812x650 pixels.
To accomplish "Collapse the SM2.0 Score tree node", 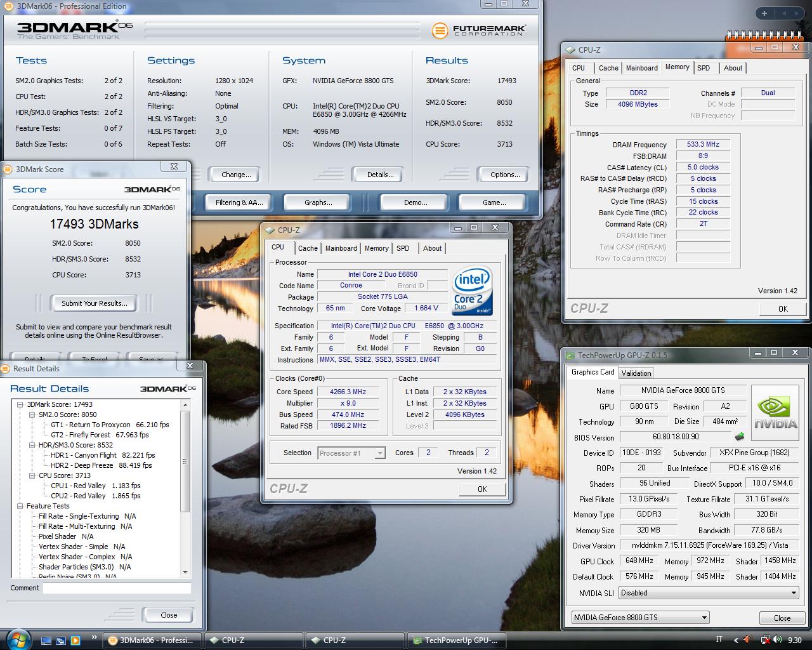I will tap(32, 415).
